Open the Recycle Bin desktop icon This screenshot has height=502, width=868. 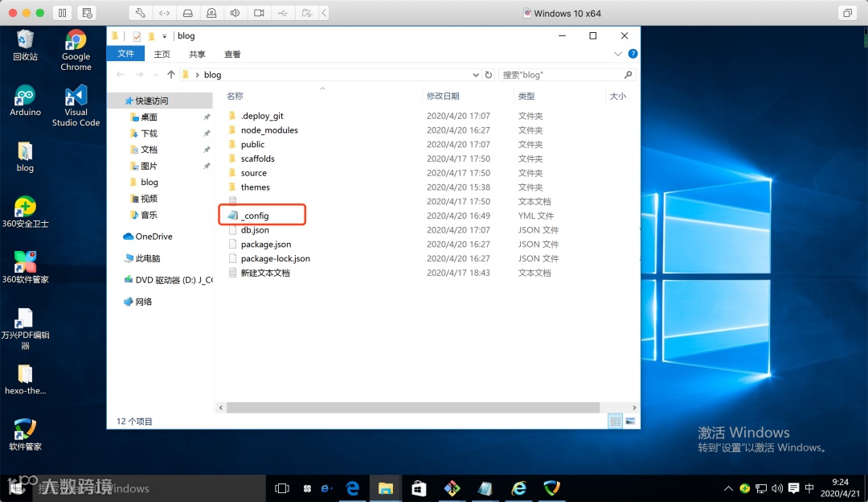tap(25, 45)
